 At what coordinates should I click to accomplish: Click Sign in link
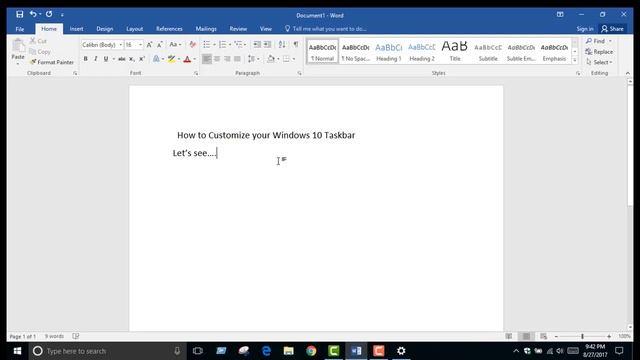(585, 29)
